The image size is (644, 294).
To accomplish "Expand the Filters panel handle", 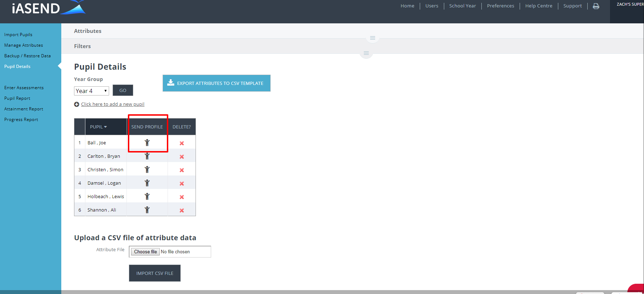I will pyautogui.click(x=366, y=53).
